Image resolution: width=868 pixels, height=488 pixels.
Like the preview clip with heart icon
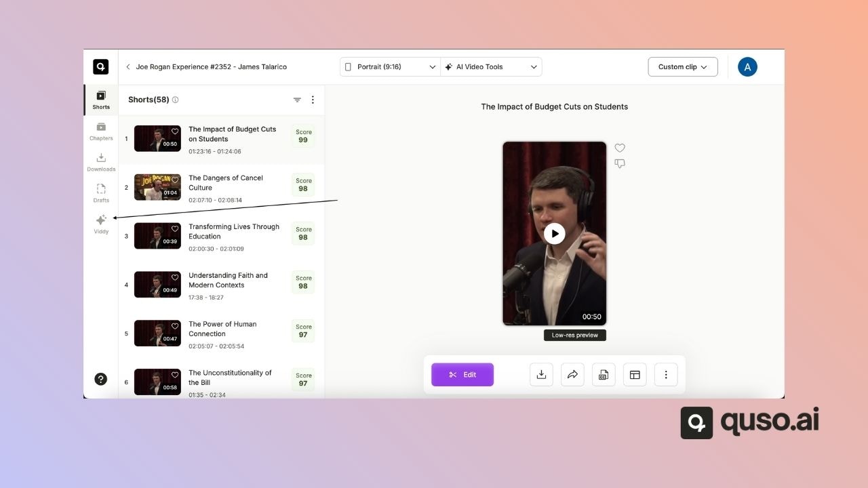(x=620, y=148)
